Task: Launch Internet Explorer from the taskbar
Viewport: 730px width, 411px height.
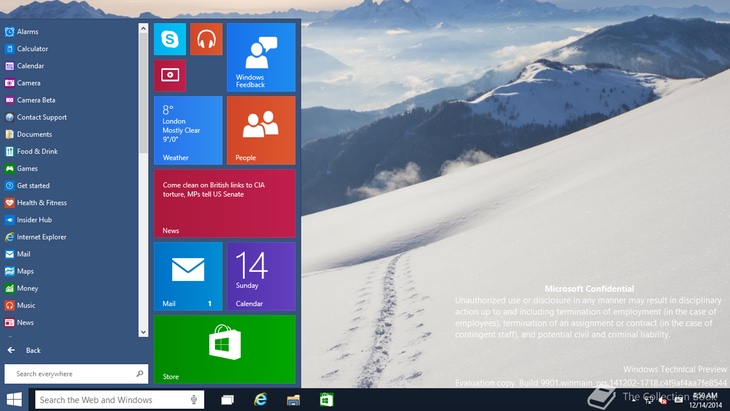Action: (x=261, y=400)
